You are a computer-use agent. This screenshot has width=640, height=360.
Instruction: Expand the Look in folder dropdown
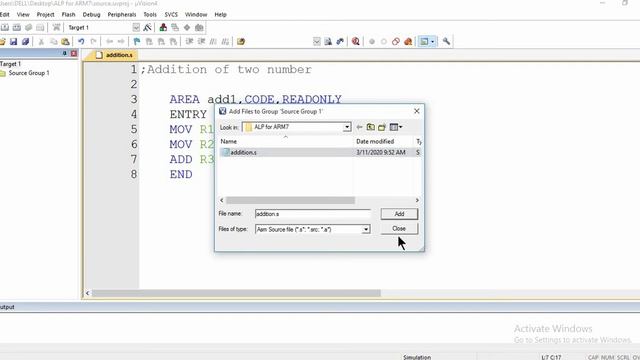(x=347, y=127)
